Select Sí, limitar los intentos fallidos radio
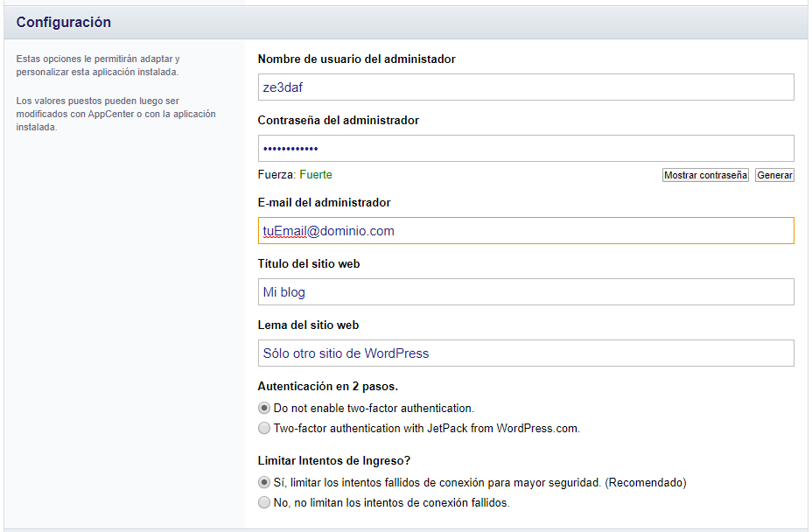812x532 pixels. [264, 482]
